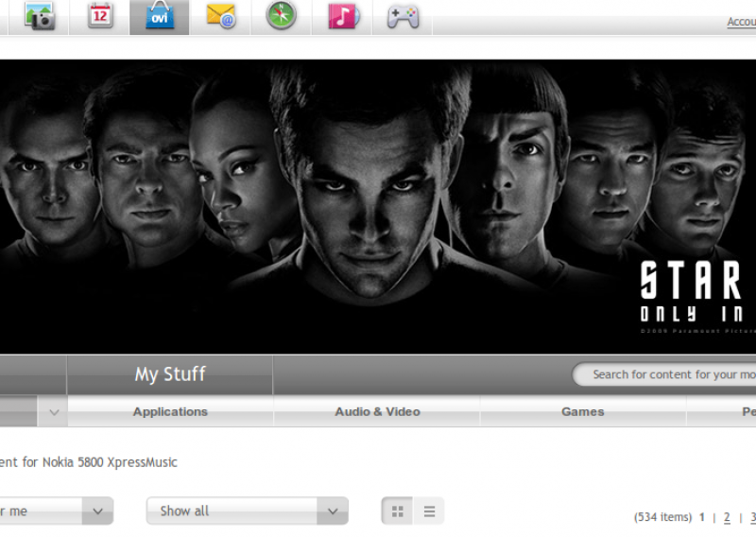Expand the chevron left of Applications
This screenshot has height=537, width=756.
[54, 412]
